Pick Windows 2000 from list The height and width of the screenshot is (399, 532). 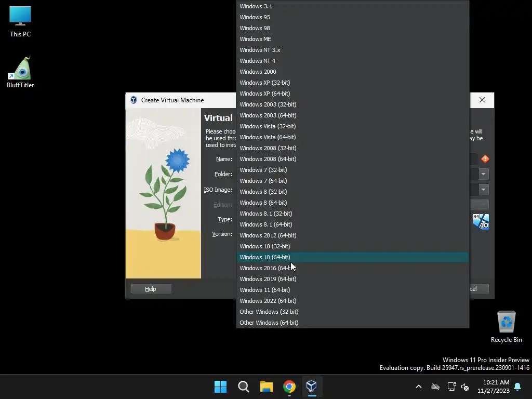coord(353,72)
